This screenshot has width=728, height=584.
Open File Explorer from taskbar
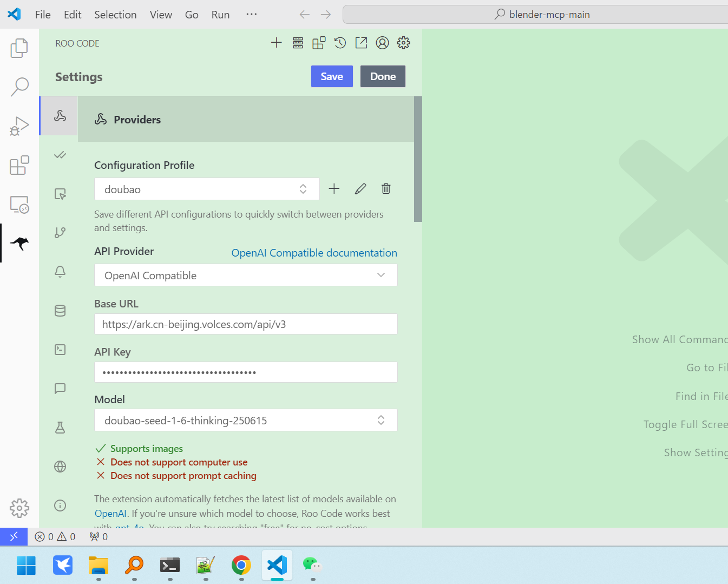click(99, 566)
